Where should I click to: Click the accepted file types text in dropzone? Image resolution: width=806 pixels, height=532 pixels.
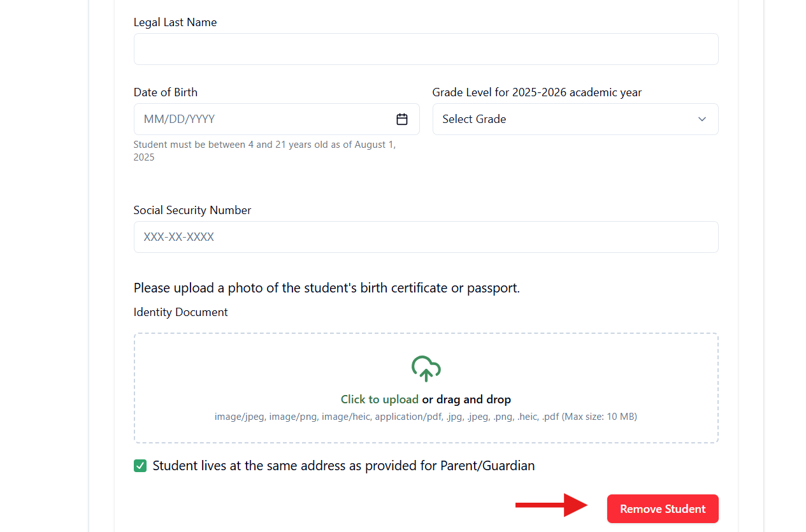point(426,417)
